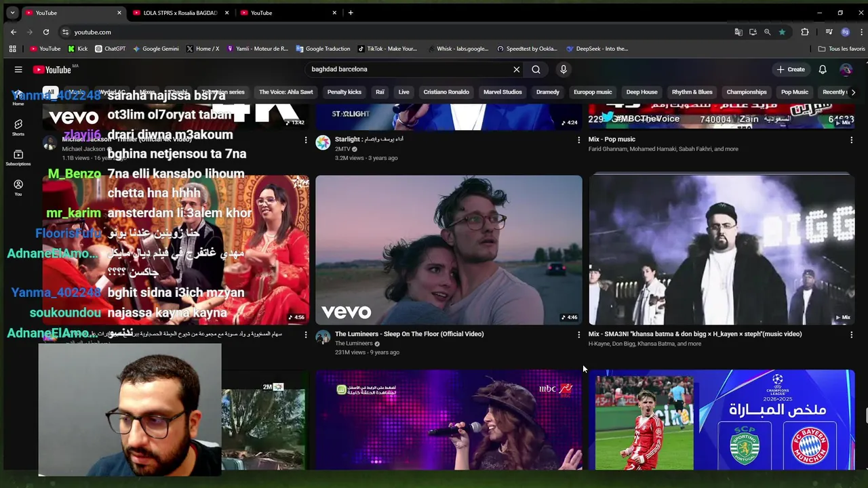Open the Kick bookmark
The image size is (868, 488).
tap(78, 49)
